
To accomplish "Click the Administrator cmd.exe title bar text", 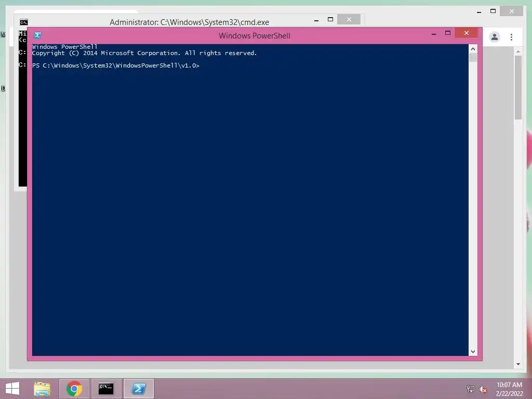I will (x=189, y=22).
